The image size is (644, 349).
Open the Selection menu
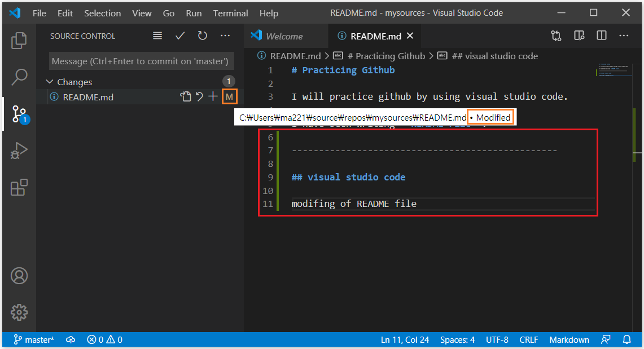[x=102, y=13]
